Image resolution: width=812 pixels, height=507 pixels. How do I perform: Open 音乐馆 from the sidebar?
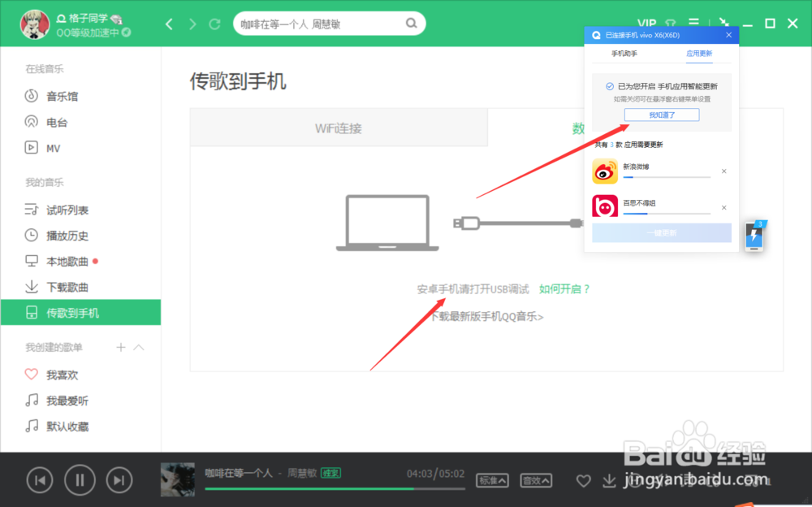point(55,96)
